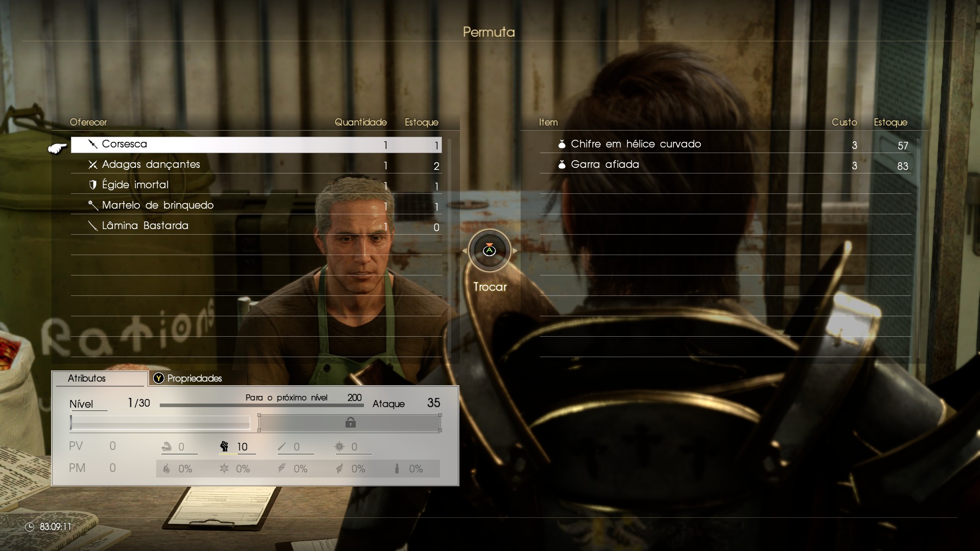Click the lightning resistance bolt icon
Image resolution: width=980 pixels, height=551 pixels.
point(282,468)
